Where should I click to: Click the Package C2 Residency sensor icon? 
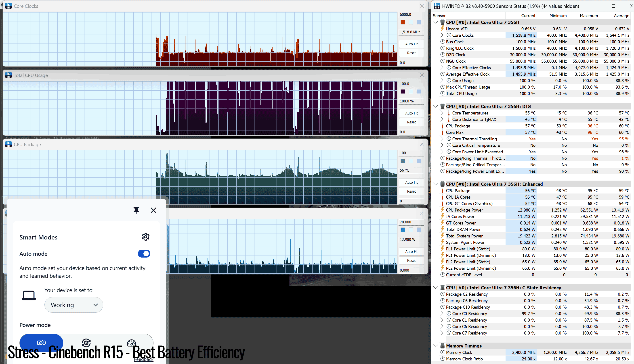442,294
